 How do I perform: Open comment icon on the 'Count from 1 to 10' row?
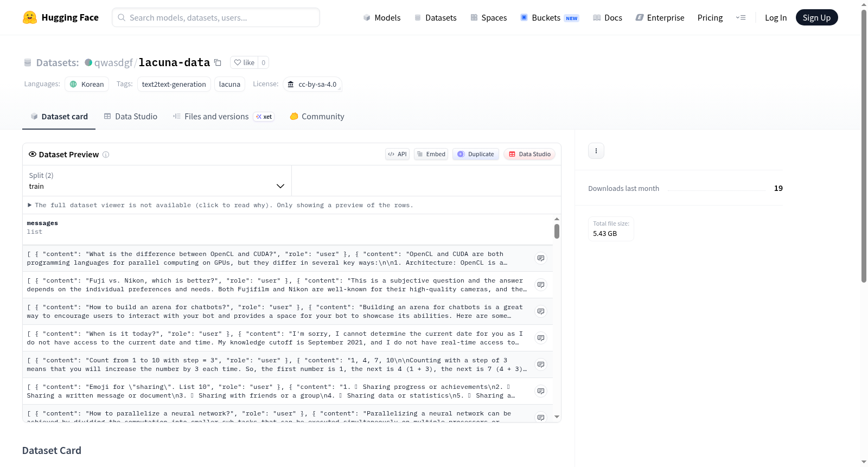coord(541,364)
